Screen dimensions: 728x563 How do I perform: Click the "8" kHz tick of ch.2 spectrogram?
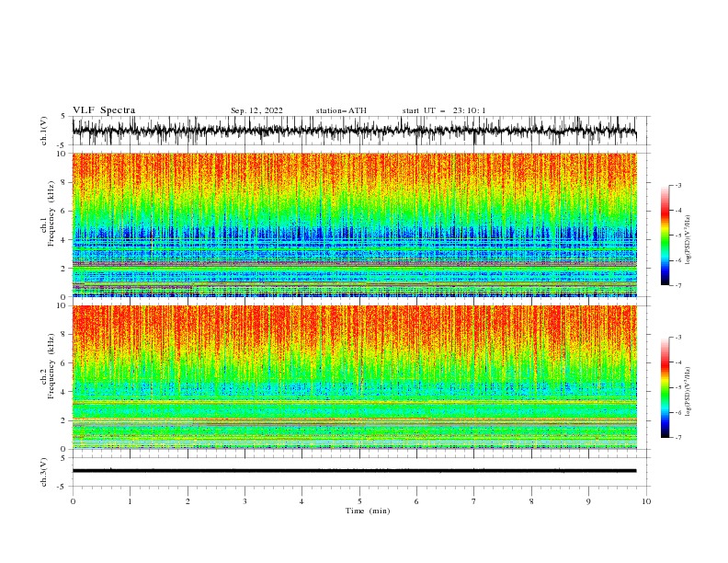[65, 335]
